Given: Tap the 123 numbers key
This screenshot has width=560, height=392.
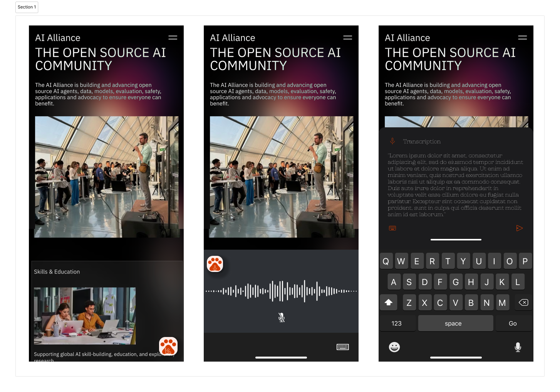Looking at the screenshot, I should tap(397, 323).
